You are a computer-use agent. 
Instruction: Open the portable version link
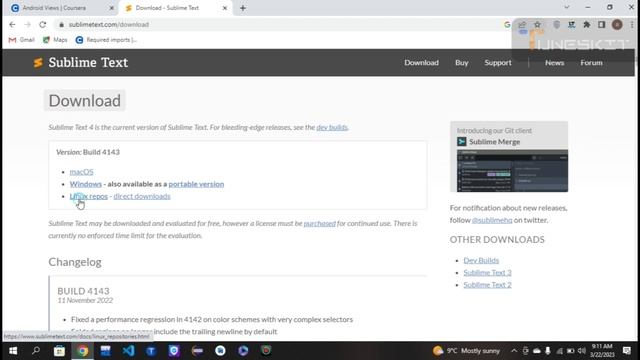[x=196, y=184]
